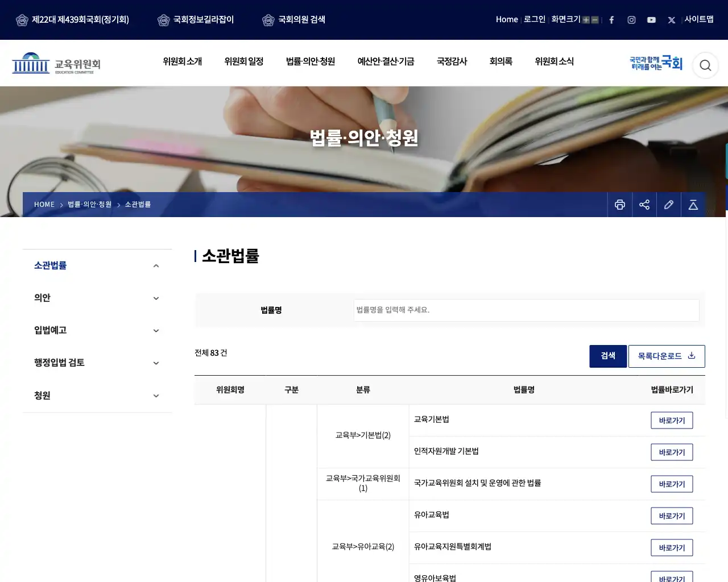
Task: Open the Instagram icon link
Action: [631, 20]
